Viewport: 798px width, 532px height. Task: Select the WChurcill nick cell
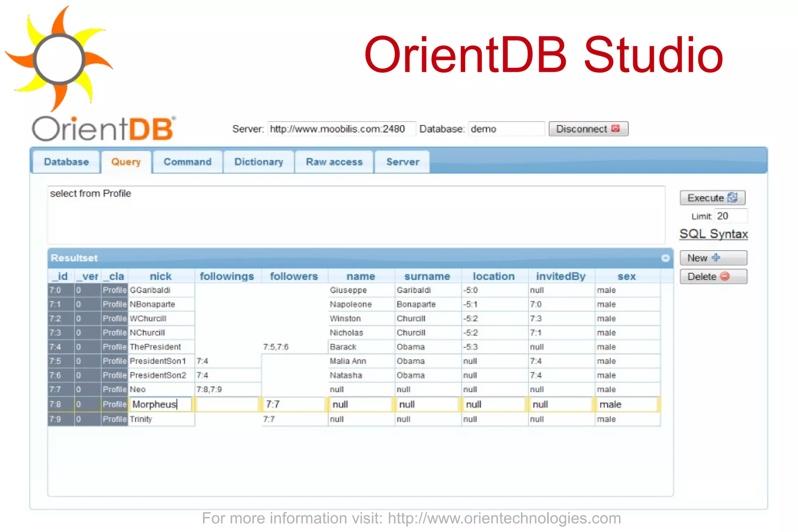161,318
